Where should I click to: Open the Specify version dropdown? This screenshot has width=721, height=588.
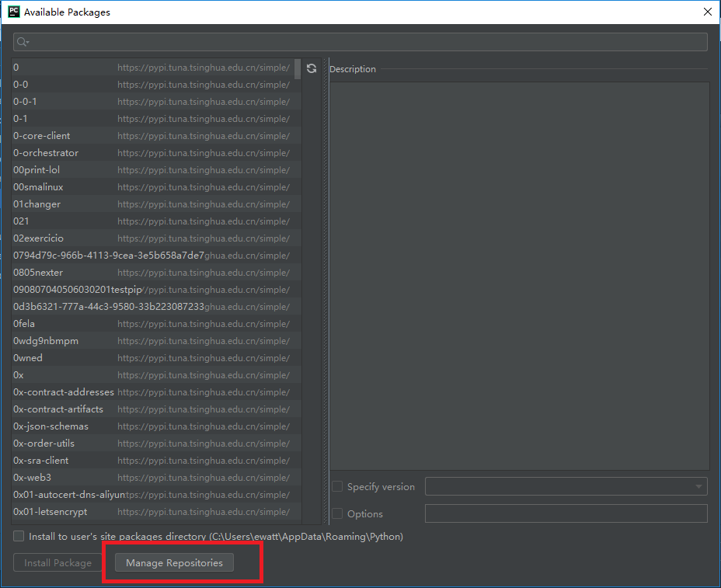[x=698, y=486]
